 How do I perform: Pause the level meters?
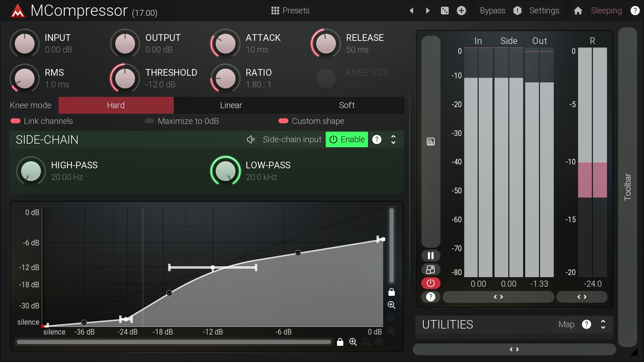pos(430,256)
